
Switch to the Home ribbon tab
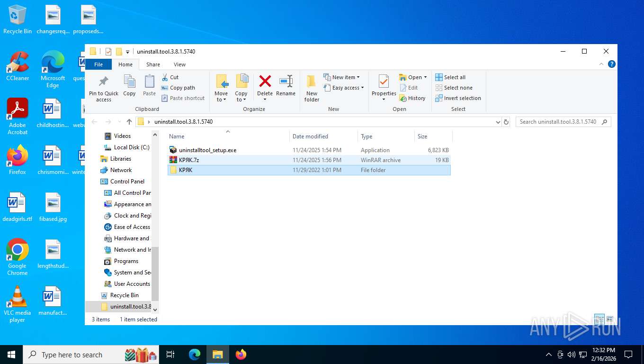pyautogui.click(x=125, y=64)
